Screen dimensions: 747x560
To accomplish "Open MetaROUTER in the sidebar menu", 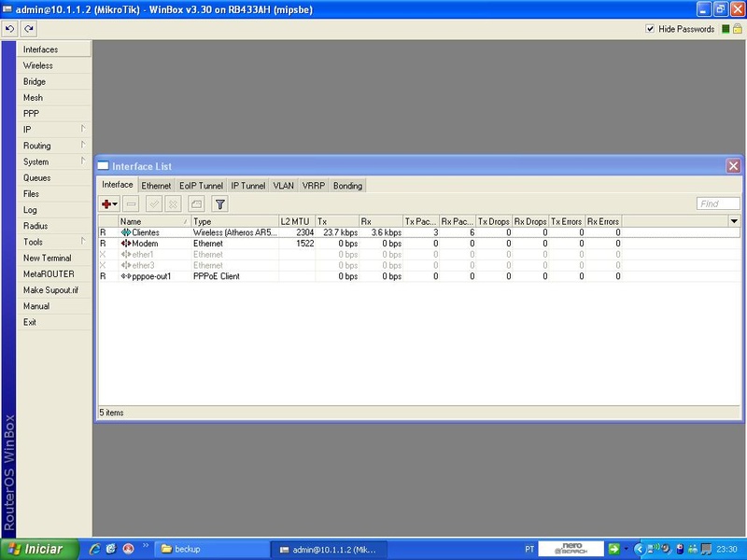I will (54, 273).
